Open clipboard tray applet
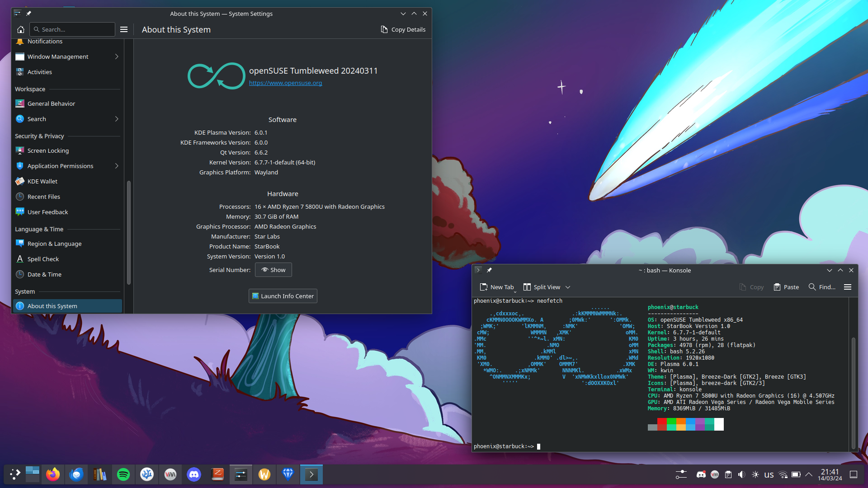 coord(728,474)
